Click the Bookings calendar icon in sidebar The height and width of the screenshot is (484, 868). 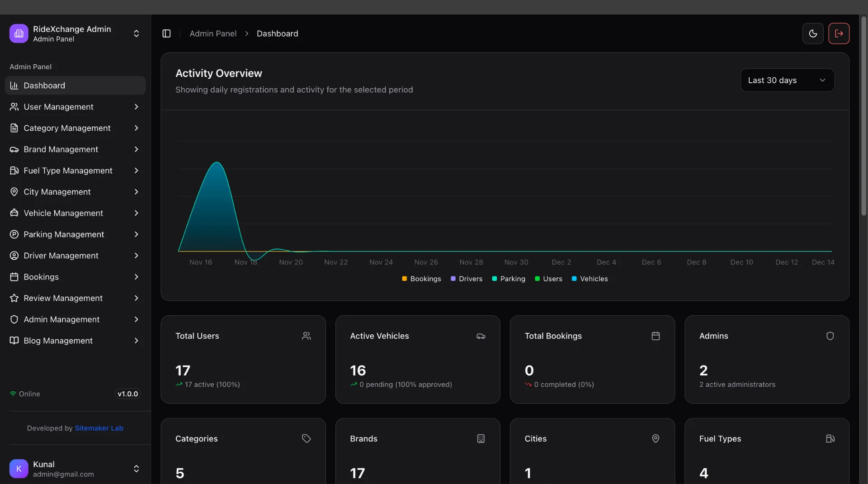coord(14,277)
